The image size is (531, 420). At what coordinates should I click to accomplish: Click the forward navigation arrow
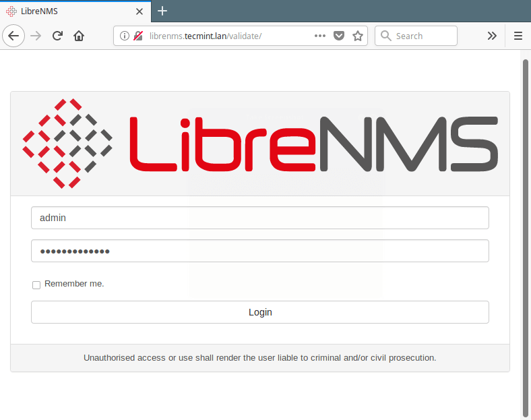coord(36,36)
